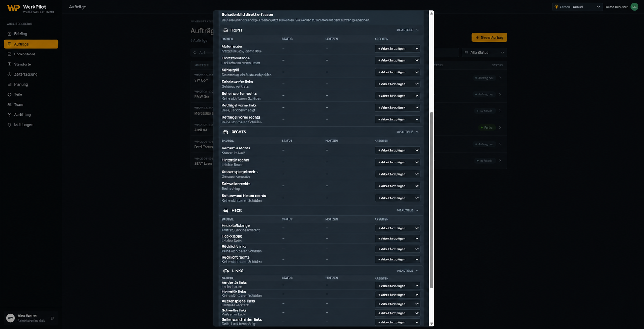Click the car icon of the LINKS section
Viewport: 644px width, 329px height.
226,271
